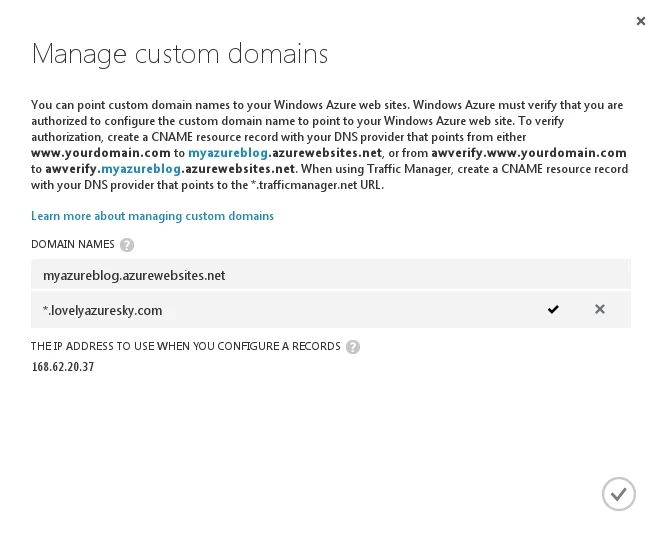Image resolution: width=662 pixels, height=537 pixels.
Task: Click the .azurewebsites.net text after first myazureblog
Action: tap(326, 153)
